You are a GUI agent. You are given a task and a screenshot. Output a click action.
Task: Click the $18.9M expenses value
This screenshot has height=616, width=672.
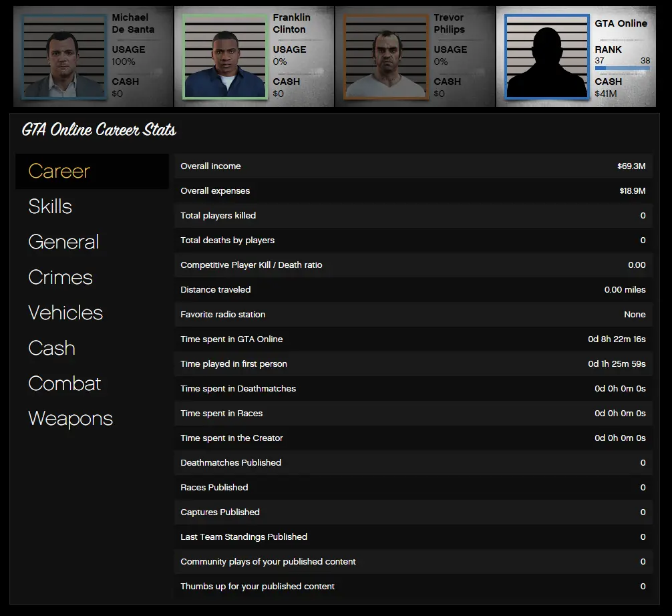pos(632,191)
